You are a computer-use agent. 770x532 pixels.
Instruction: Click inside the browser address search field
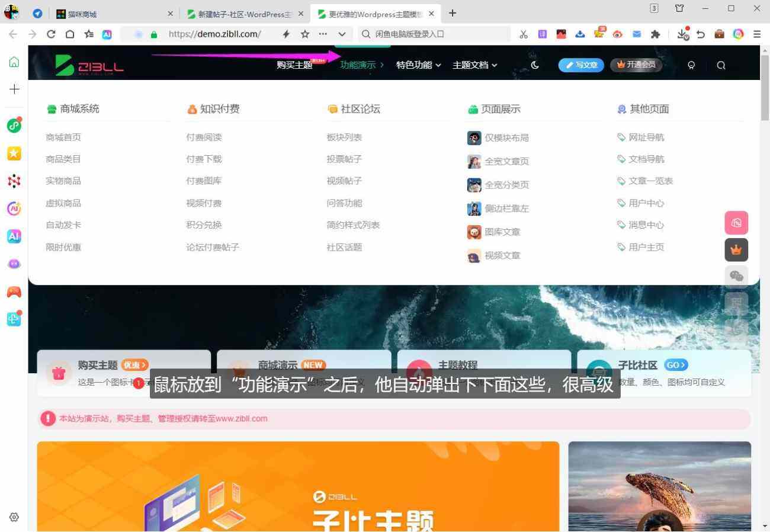coord(426,34)
